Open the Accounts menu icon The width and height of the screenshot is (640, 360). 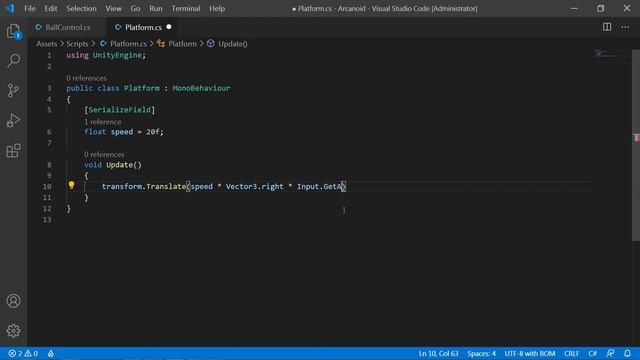point(13,301)
